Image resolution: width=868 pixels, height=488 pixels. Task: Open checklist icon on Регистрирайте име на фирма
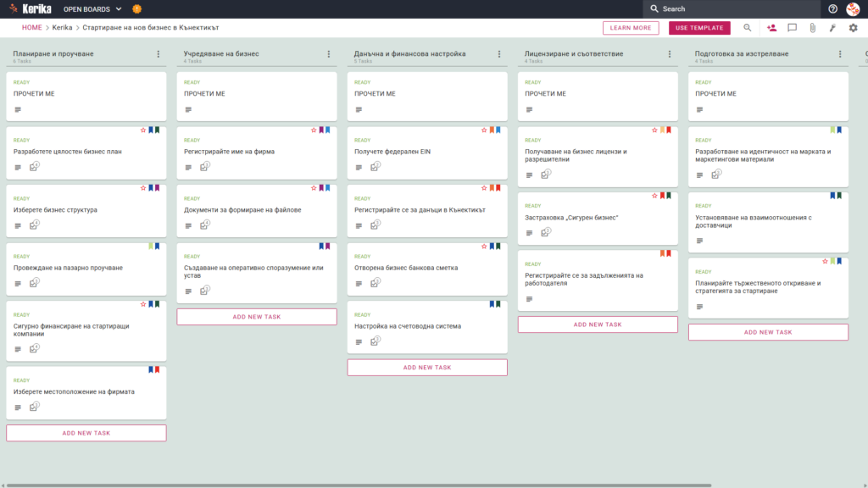point(205,167)
